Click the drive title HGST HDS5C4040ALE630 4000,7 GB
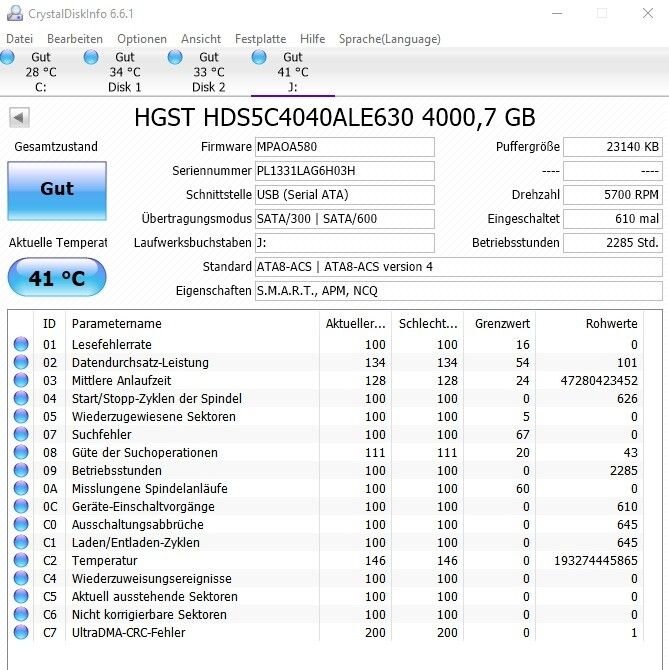This screenshot has height=670, width=669. (334, 117)
